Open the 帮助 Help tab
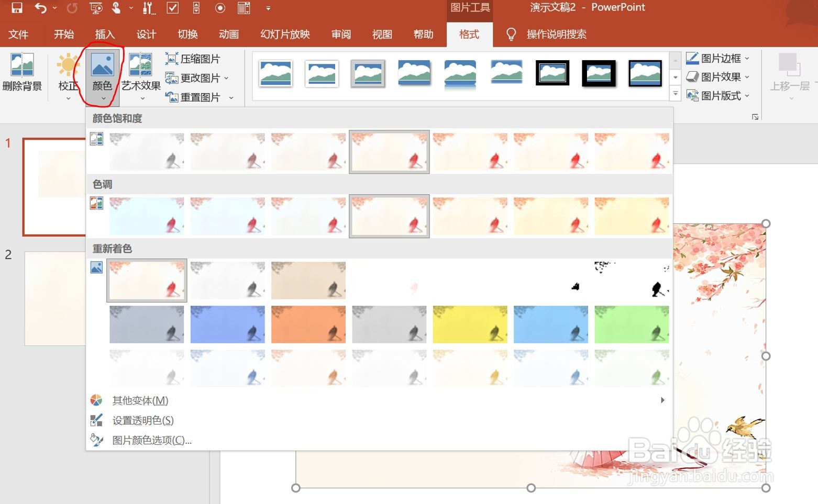The width and height of the screenshot is (818, 504). (x=423, y=35)
